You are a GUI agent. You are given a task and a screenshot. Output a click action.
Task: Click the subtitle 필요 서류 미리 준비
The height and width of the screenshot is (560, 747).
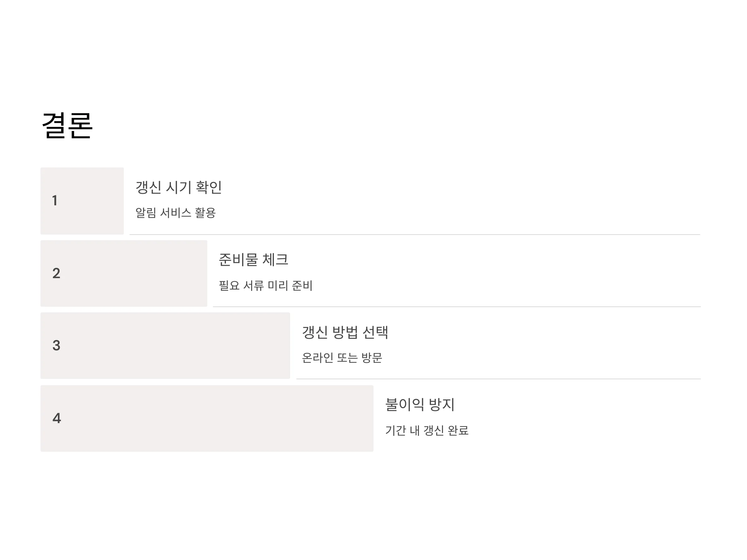(266, 286)
